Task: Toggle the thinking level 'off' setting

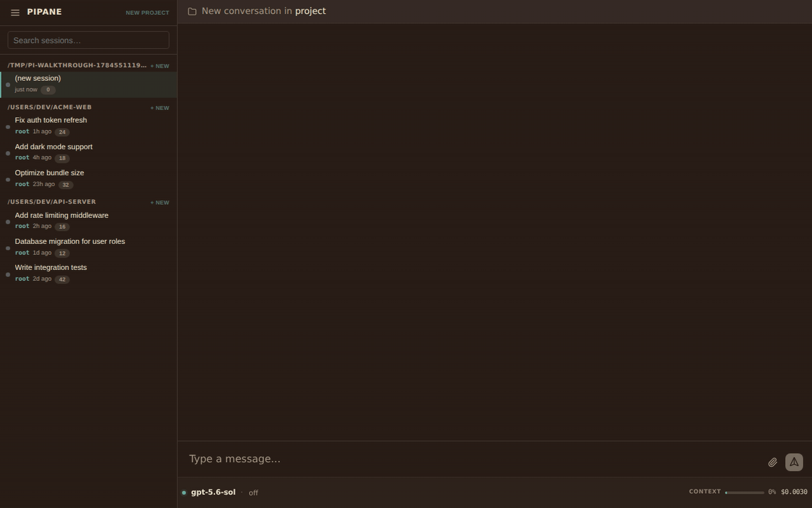Action: coord(253,493)
